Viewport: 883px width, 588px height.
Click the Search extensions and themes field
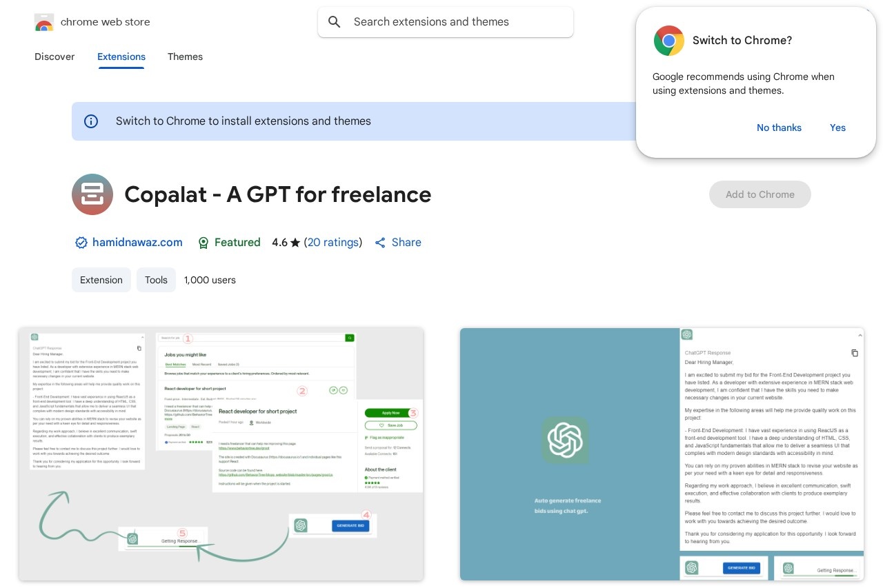tap(455, 22)
